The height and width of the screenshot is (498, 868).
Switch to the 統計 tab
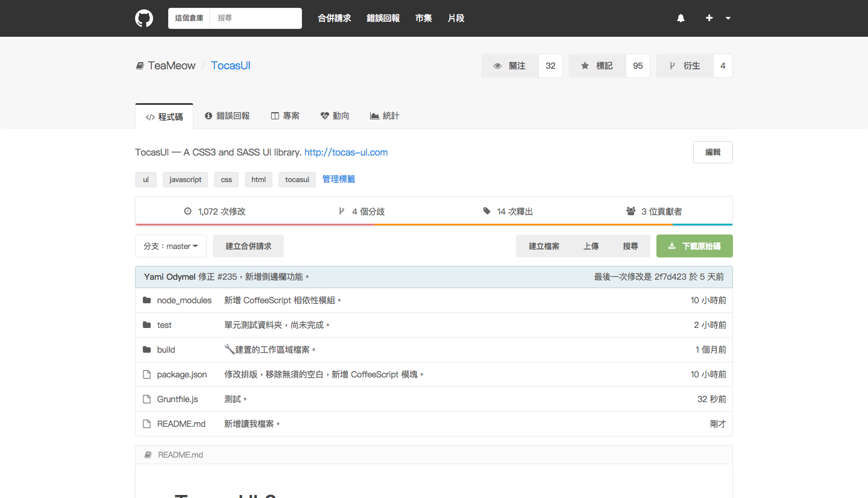[x=385, y=116]
